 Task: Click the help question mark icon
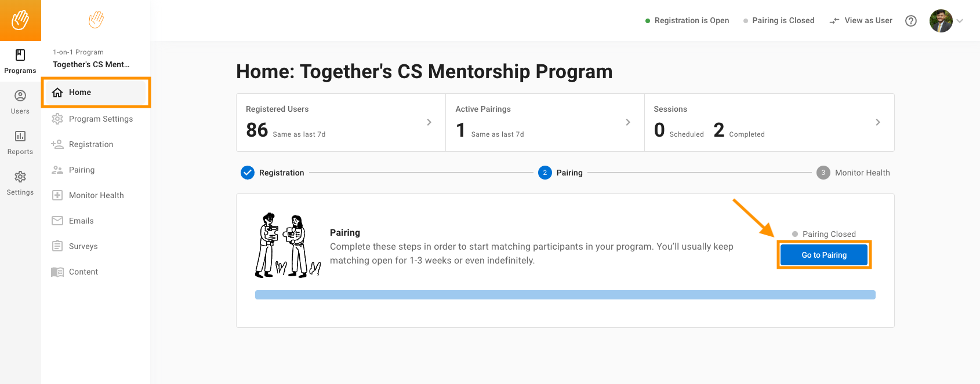[911, 21]
